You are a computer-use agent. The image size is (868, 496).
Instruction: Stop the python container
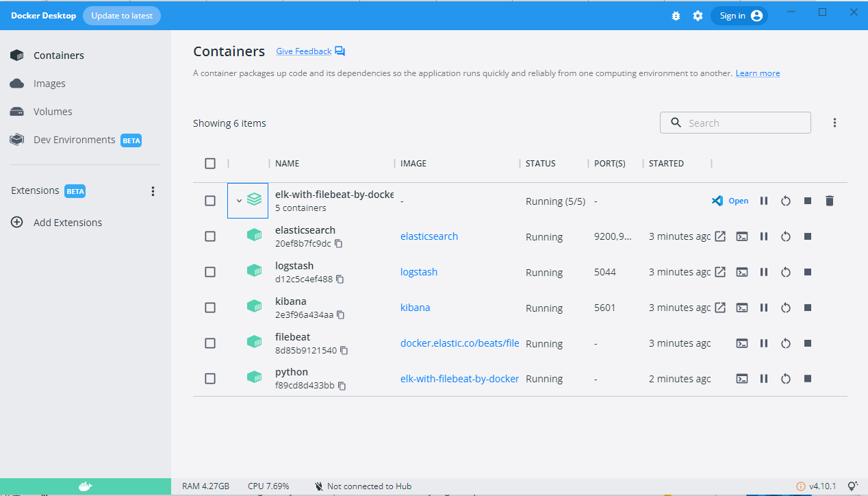tap(808, 379)
